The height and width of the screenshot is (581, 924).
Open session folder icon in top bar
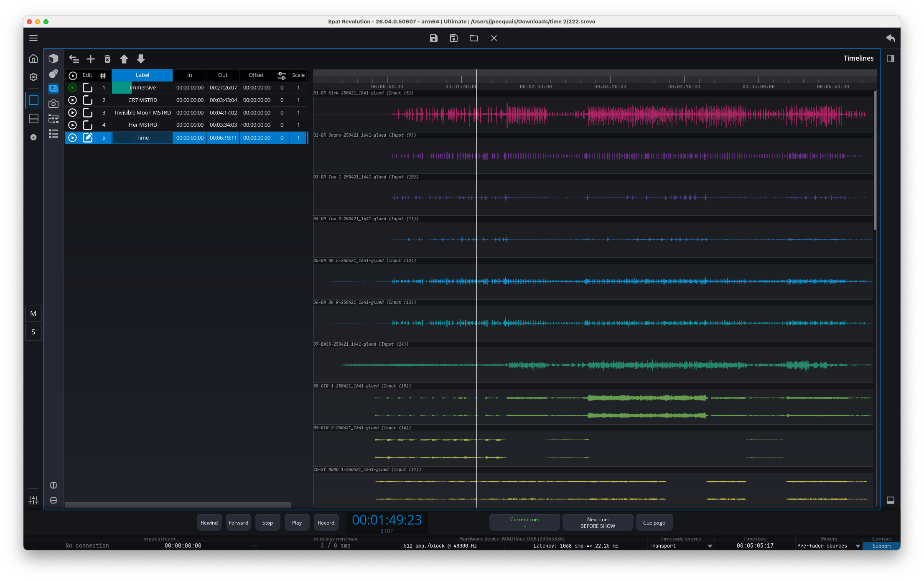tap(474, 38)
